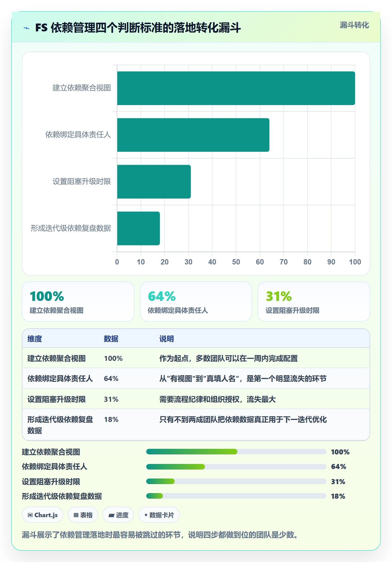Click the 依赖绑定具体责任人 table cell

pos(60,378)
